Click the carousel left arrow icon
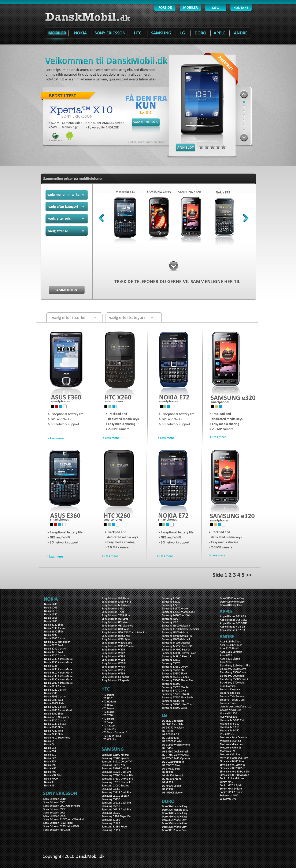 101,218
